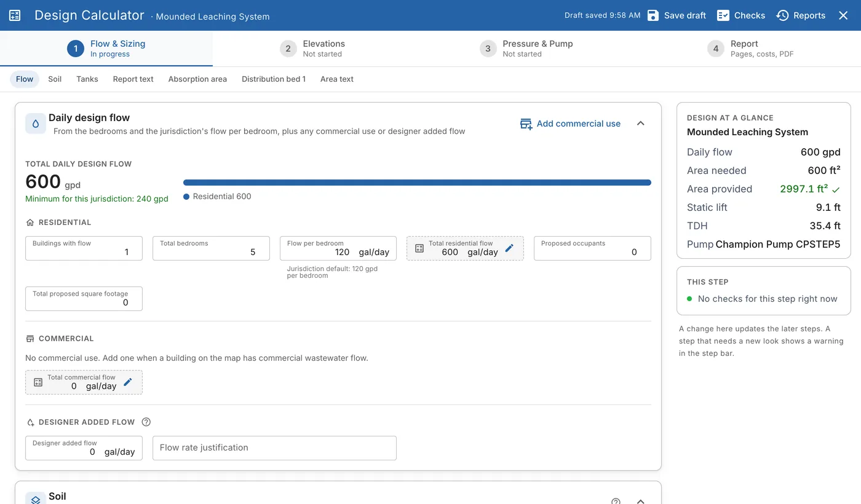Viewport: 861px width, 504px height.
Task: Click droplet icon beside Designer added flow heading
Action: pyautogui.click(x=30, y=422)
